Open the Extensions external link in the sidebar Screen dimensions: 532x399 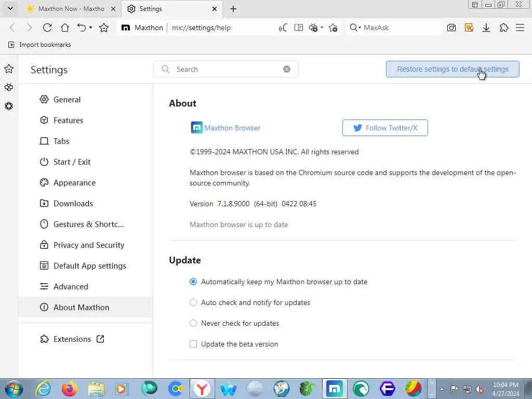tap(72, 339)
